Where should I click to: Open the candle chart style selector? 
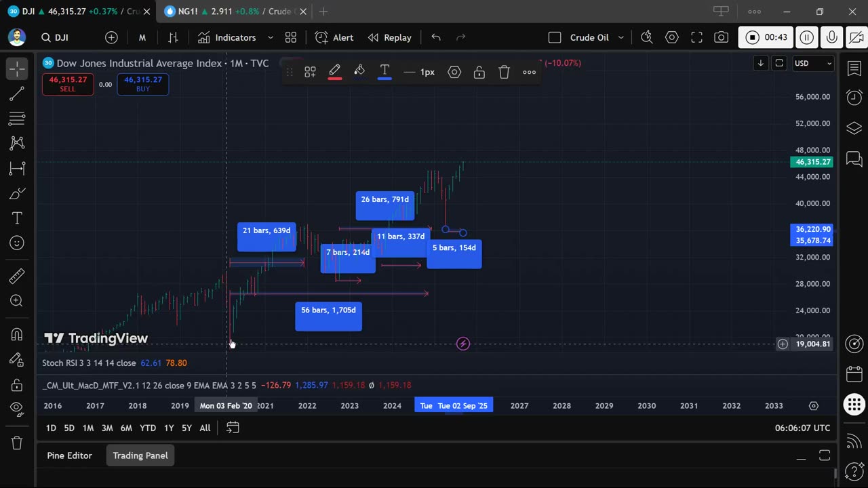(173, 37)
